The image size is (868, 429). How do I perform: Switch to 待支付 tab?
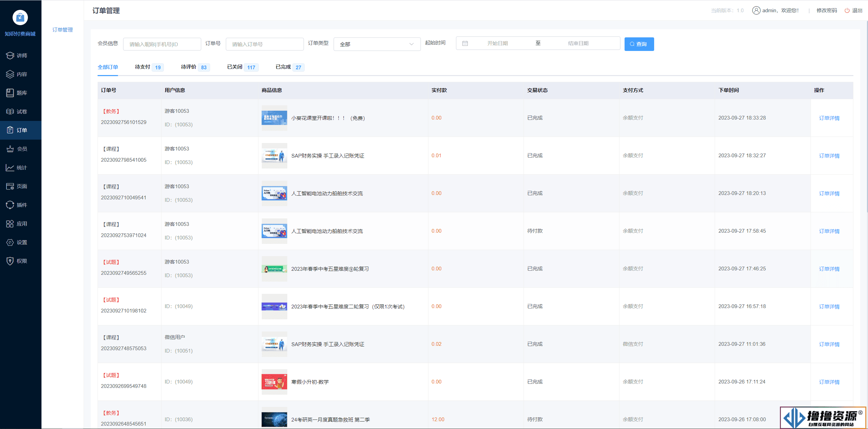[x=149, y=67]
